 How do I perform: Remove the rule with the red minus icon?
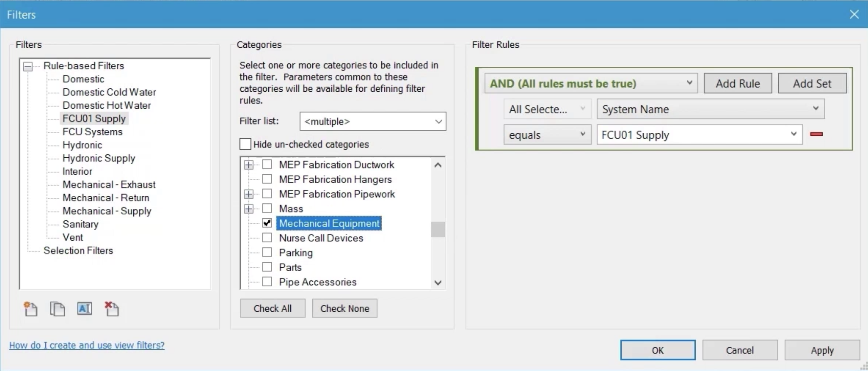click(817, 134)
